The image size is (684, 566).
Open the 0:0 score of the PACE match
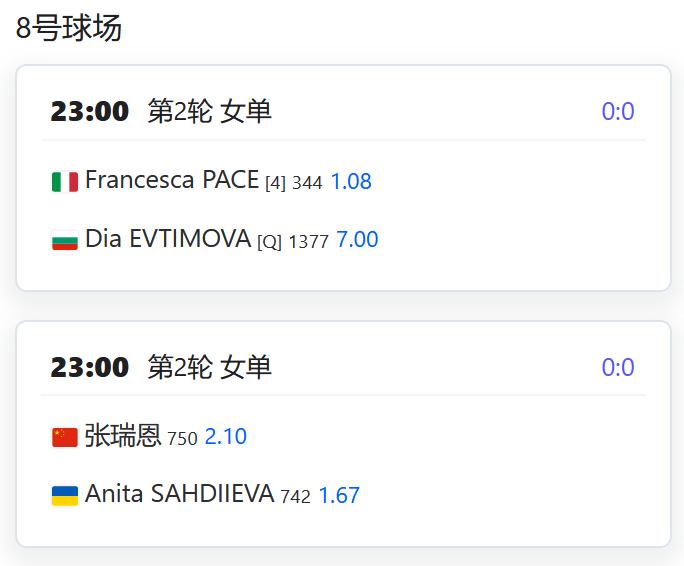pyautogui.click(x=618, y=112)
